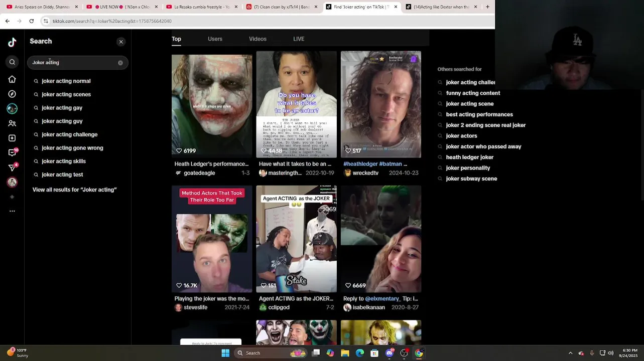Select 'joker acting scene' related search
The height and width of the screenshot is (361, 644).
pos(469,104)
